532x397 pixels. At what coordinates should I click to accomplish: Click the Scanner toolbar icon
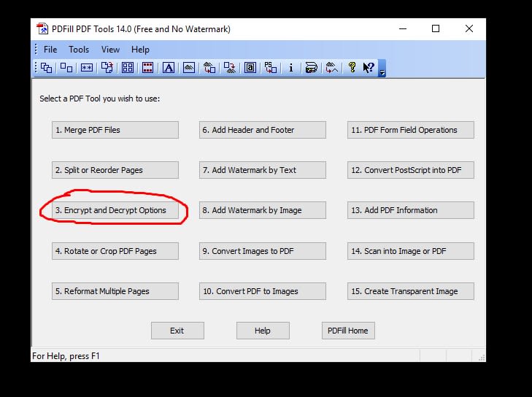pyautogui.click(x=311, y=68)
